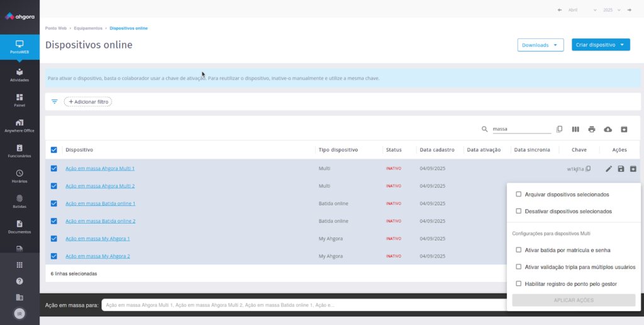Check Arquivar dispositivos selecionados
The image size is (644, 325).
pyautogui.click(x=518, y=195)
